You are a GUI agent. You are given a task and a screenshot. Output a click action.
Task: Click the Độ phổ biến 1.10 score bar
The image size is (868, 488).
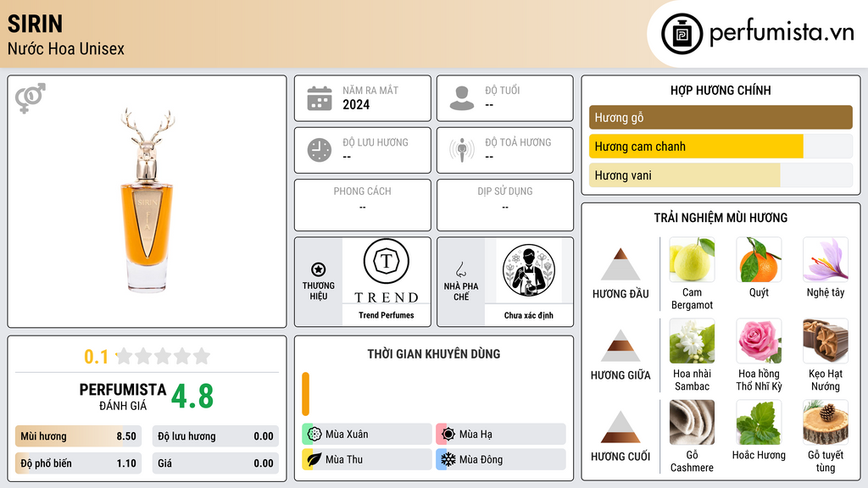click(78, 463)
